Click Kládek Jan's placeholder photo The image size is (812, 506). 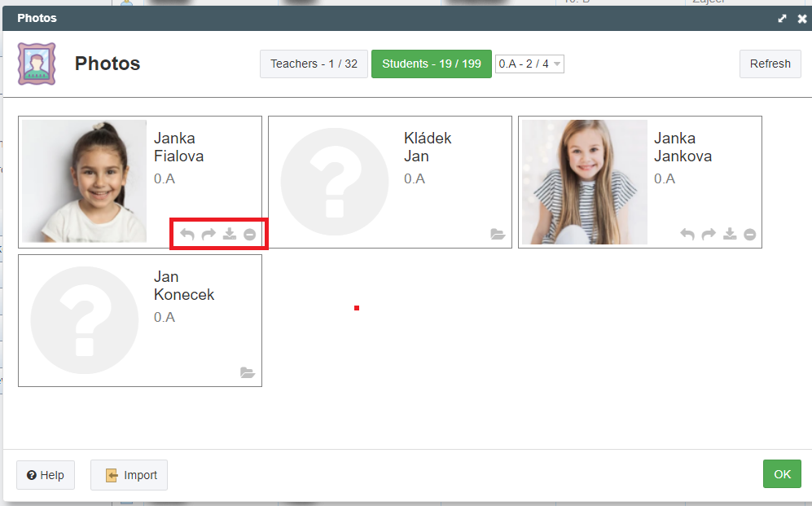(335, 182)
